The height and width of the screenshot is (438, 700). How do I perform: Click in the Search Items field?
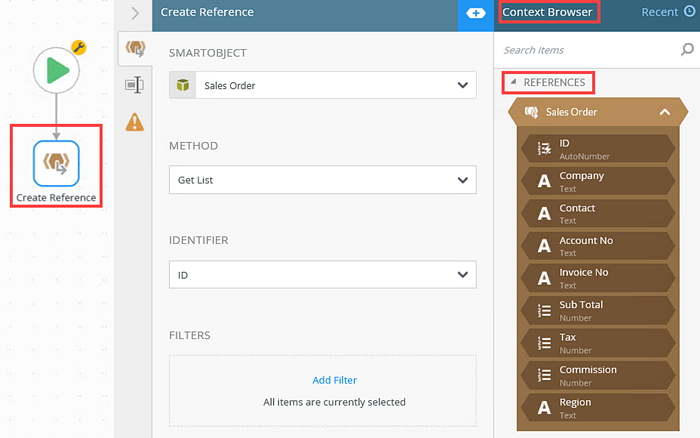pyautogui.click(x=585, y=50)
